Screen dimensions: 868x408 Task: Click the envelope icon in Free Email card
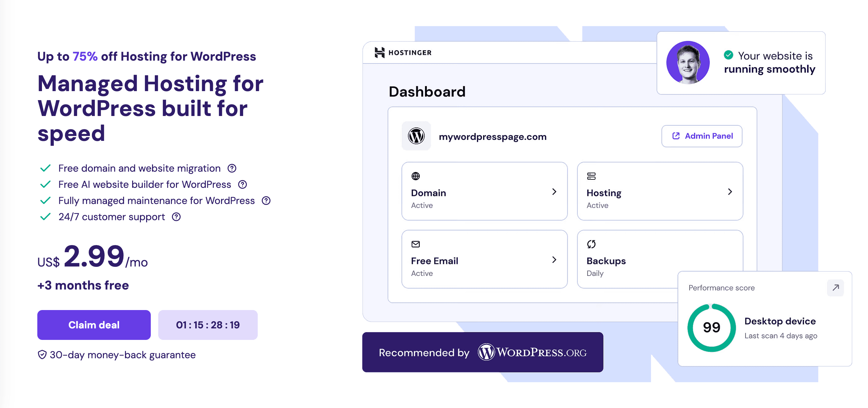(416, 244)
